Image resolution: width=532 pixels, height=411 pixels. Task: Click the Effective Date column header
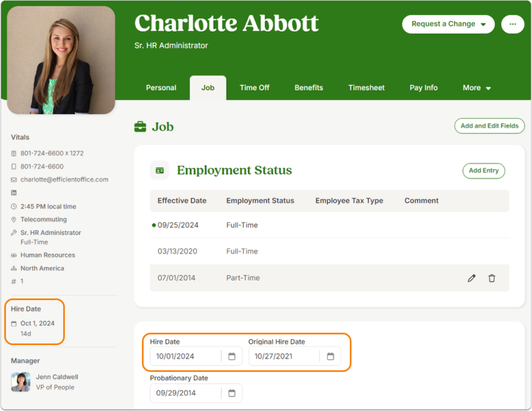pos(182,201)
